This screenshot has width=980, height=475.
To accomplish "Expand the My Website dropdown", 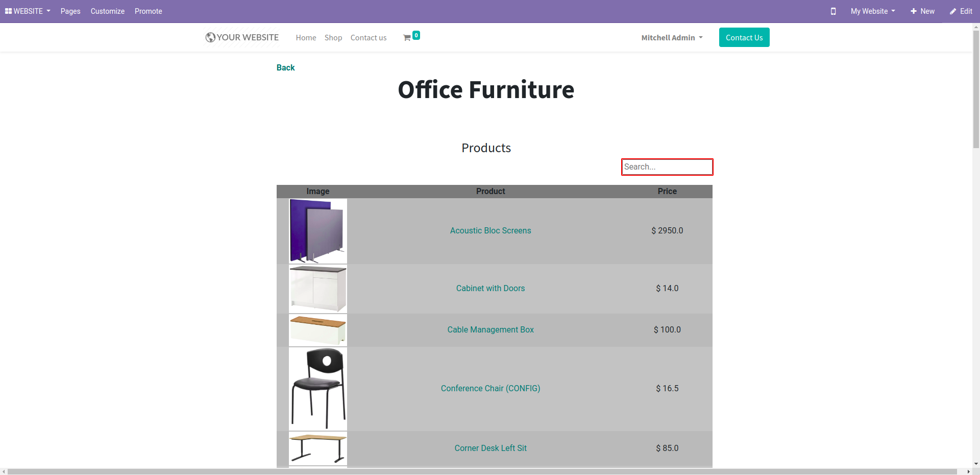I will tap(872, 11).
